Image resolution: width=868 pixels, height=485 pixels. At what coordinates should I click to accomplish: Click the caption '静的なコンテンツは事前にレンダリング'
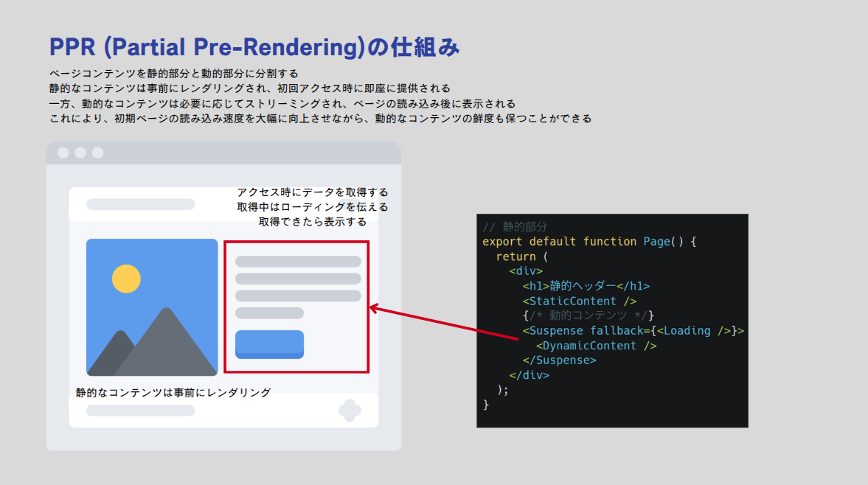(173, 393)
